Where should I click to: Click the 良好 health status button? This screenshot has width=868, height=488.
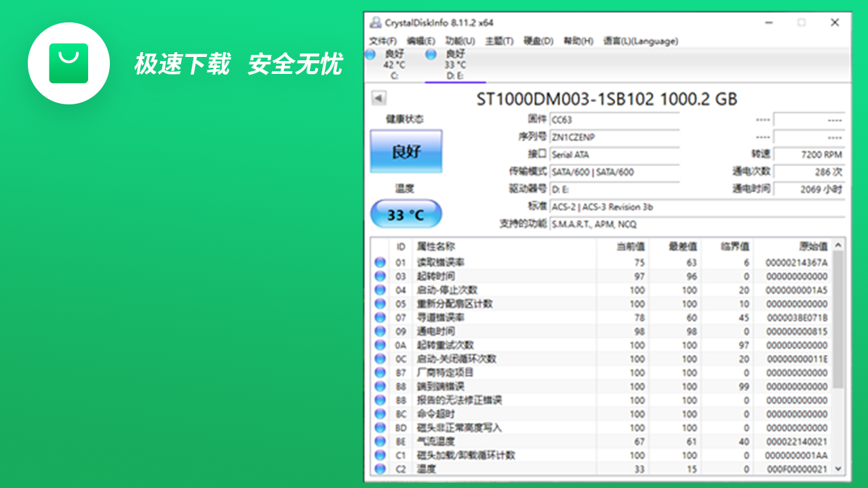(x=405, y=150)
